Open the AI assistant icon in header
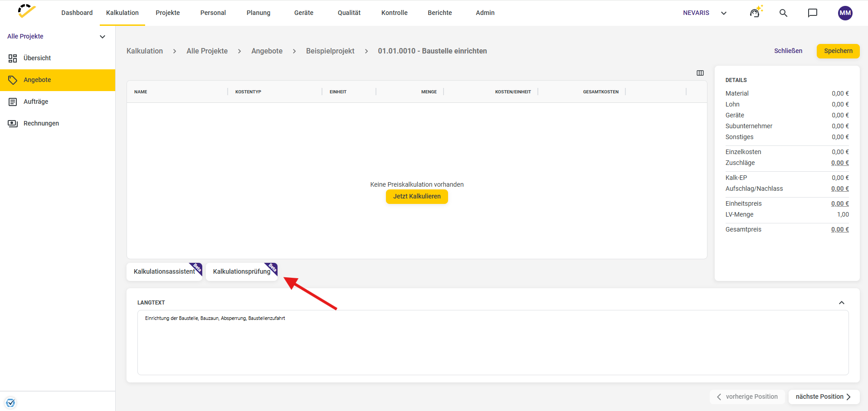Viewport: 868px width, 411px height. click(x=756, y=12)
